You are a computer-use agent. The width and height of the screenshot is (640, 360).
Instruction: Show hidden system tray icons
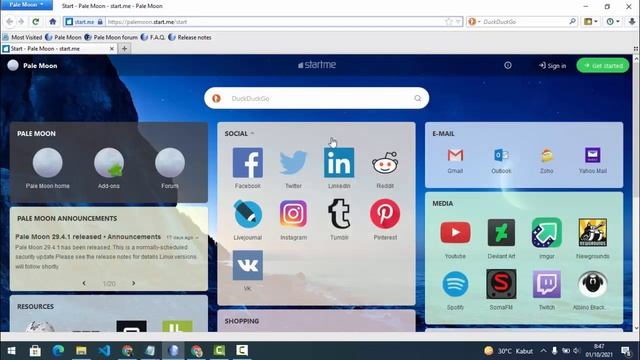pos(543,351)
